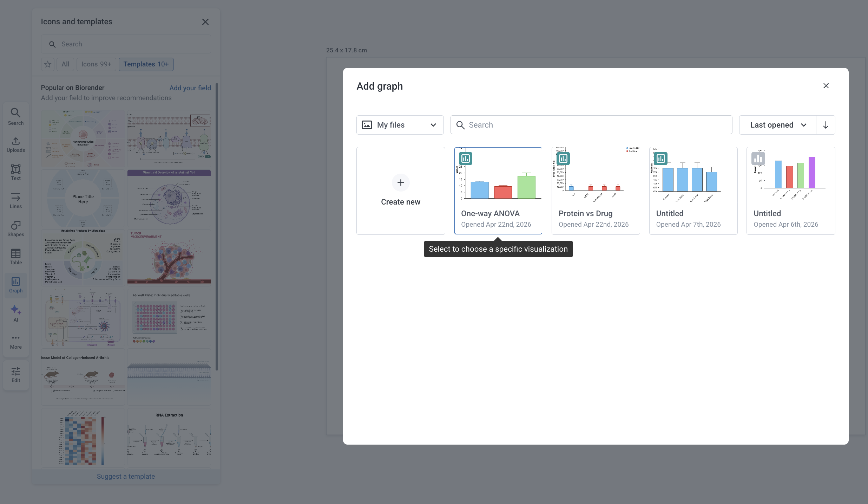Screen dimensions: 868x504
Task: Click the Table tool icon
Action: pyautogui.click(x=16, y=257)
